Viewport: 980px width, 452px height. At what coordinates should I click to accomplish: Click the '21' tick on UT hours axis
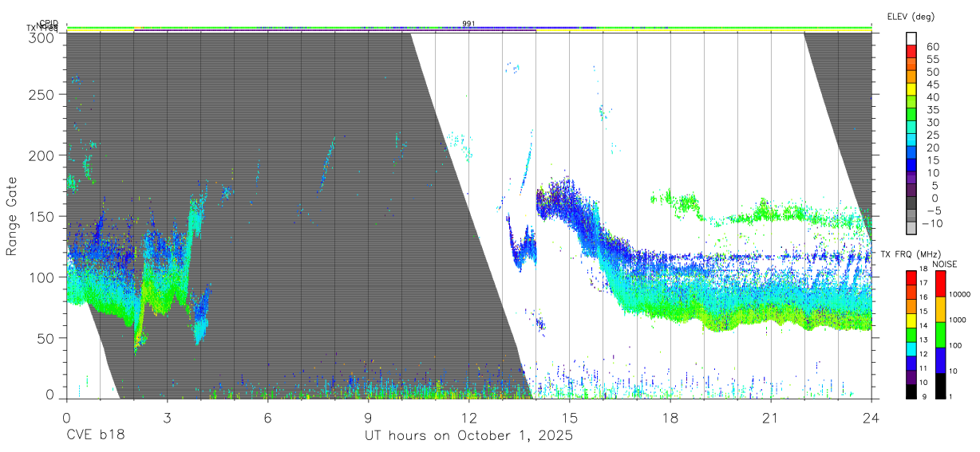coord(770,418)
